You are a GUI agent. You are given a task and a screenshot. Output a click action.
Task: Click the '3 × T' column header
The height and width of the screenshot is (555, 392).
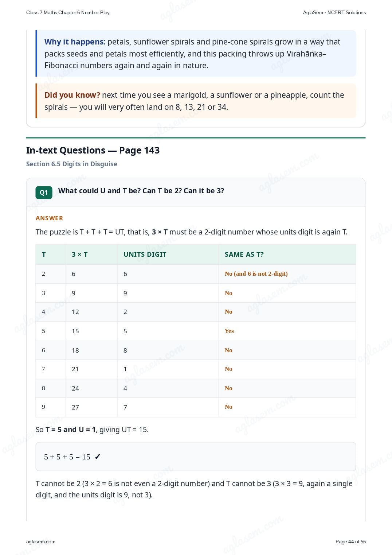pyautogui.click(x=79, y=255)
